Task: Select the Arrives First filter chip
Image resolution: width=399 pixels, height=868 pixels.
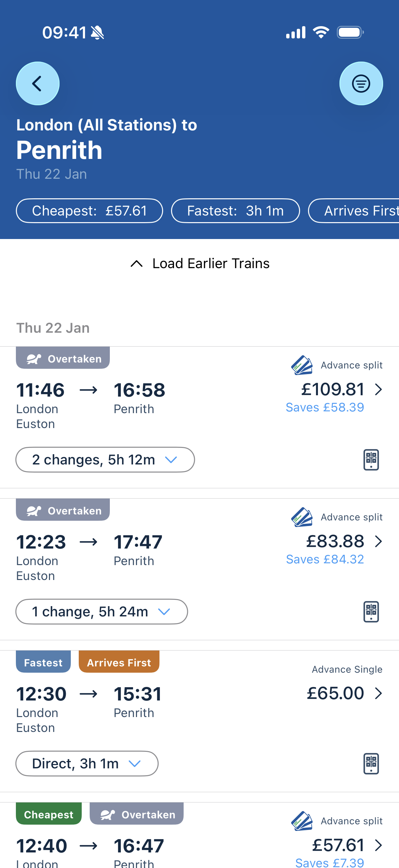Action: pyautogui.click(x=357, y=211)
